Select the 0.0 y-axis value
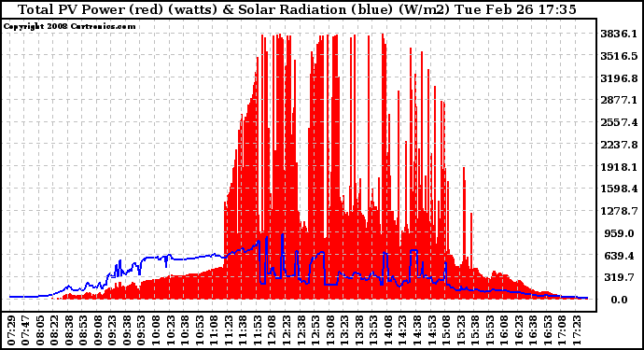 click(x=620, y=300)
